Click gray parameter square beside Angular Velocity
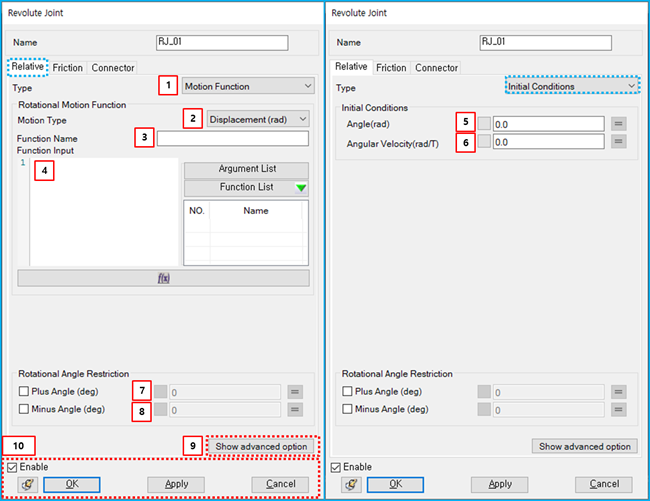Image resolution: width=650 pixels, height=501 pixels. 484,141
